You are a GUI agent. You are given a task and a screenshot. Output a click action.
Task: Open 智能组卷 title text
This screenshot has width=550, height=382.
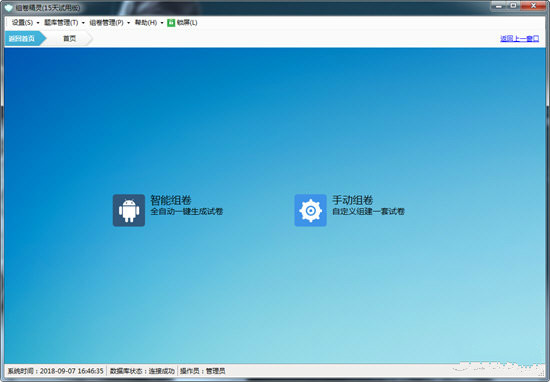click(171, 200)
